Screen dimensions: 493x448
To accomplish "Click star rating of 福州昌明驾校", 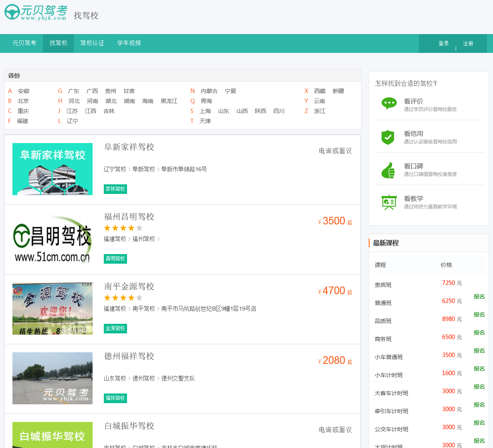I will pos(123,228).
